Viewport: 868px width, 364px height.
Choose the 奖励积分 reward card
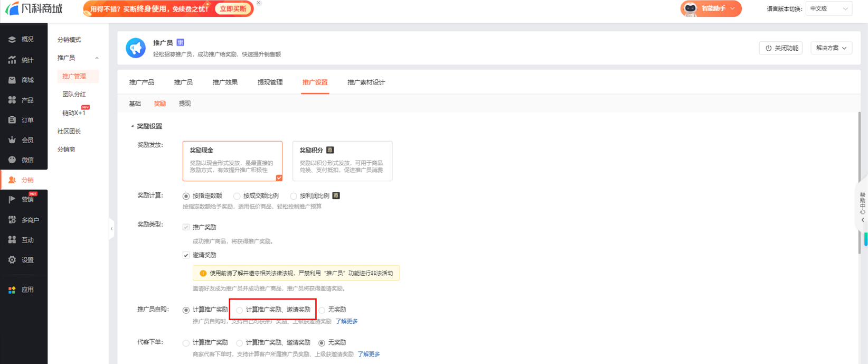tap(342, 161)
